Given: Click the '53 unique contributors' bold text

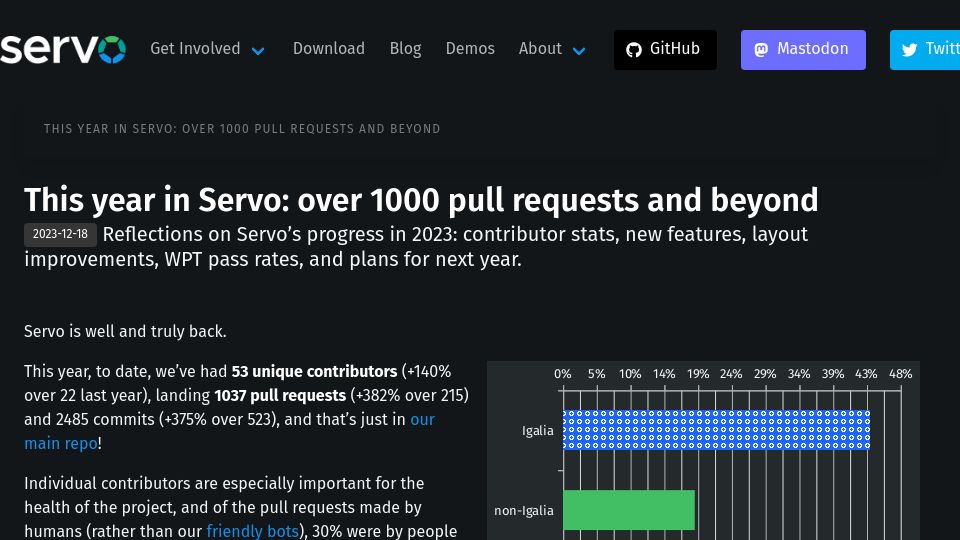Looking at the screenshot, I should click(x=314, y=372).
